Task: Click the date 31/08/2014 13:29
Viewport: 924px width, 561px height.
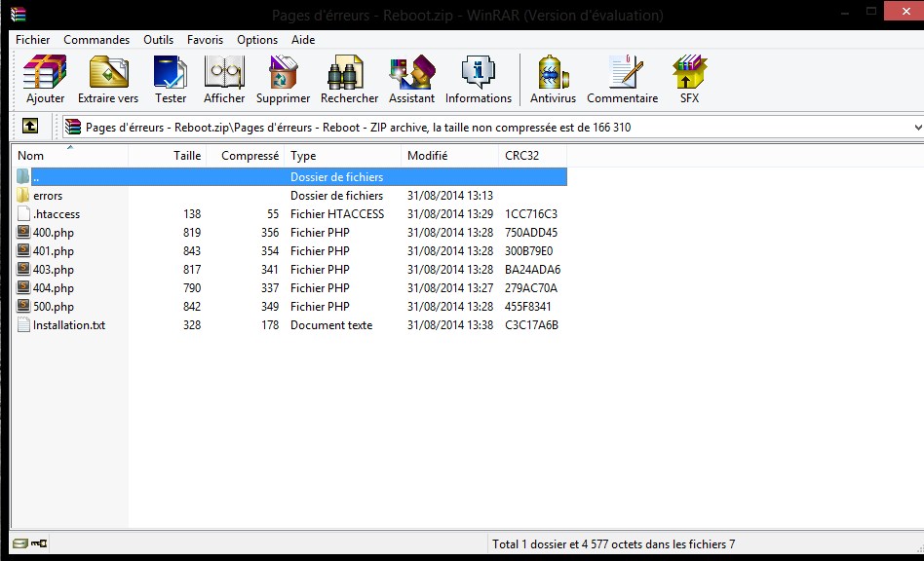Action: [x=450, y=213]
